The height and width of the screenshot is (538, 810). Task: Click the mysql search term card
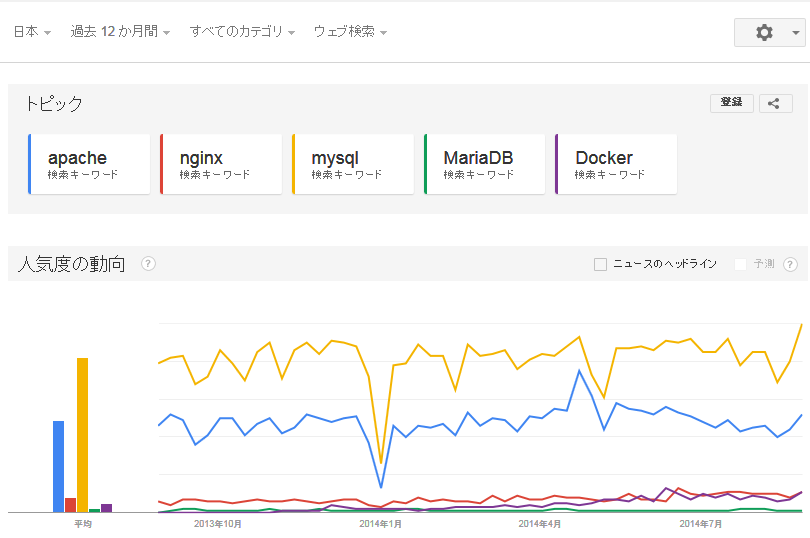pyautogui.click(x=354, y=164)
